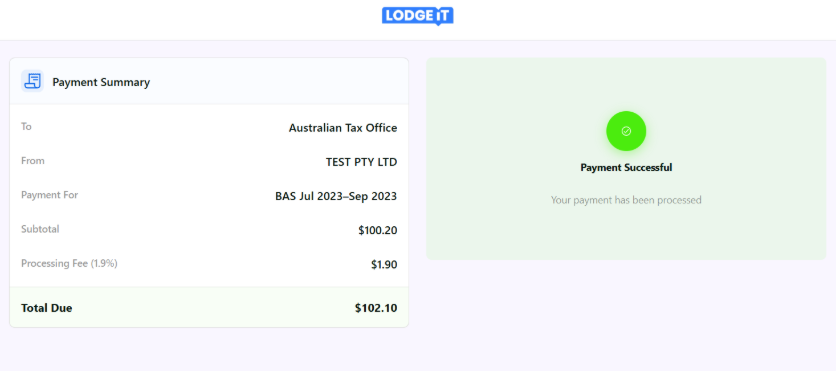The width and height of the screenshot is (837, 372).
Task: Select the $1.90 processing fee amount
Action: click(384, 265)
